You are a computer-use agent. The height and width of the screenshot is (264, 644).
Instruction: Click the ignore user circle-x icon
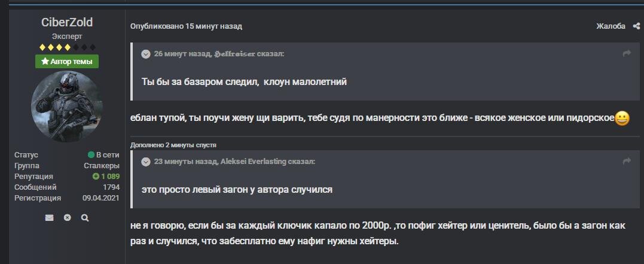68,218
